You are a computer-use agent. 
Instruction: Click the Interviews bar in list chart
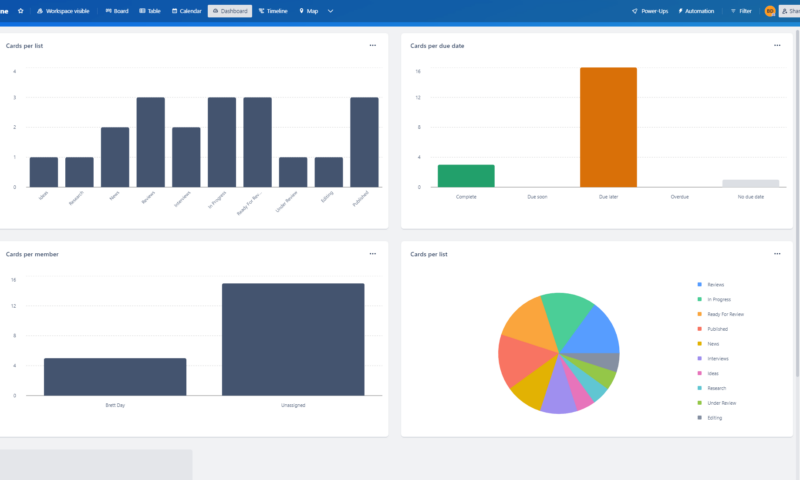click(186, 157)
